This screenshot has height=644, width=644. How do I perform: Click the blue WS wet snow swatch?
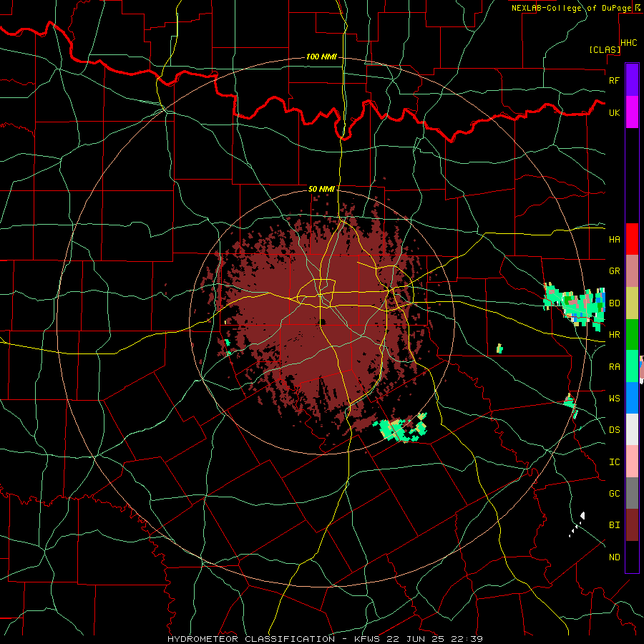(632, 398)
